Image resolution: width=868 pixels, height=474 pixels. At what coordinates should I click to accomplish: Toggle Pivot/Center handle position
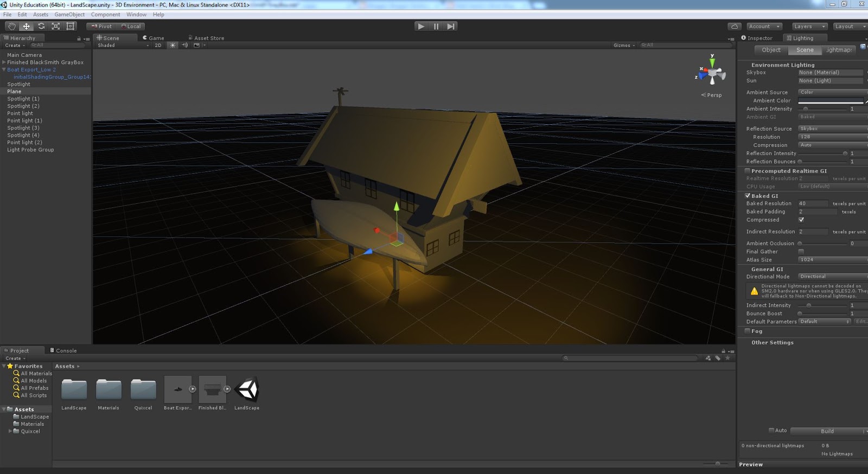coord(101,26)
